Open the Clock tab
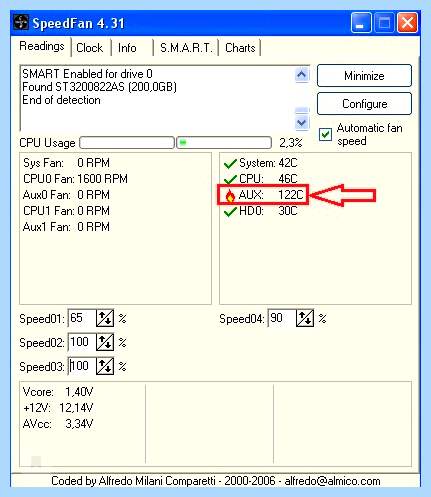The height and width of the screenshot is (497, 431). (90, 48)
